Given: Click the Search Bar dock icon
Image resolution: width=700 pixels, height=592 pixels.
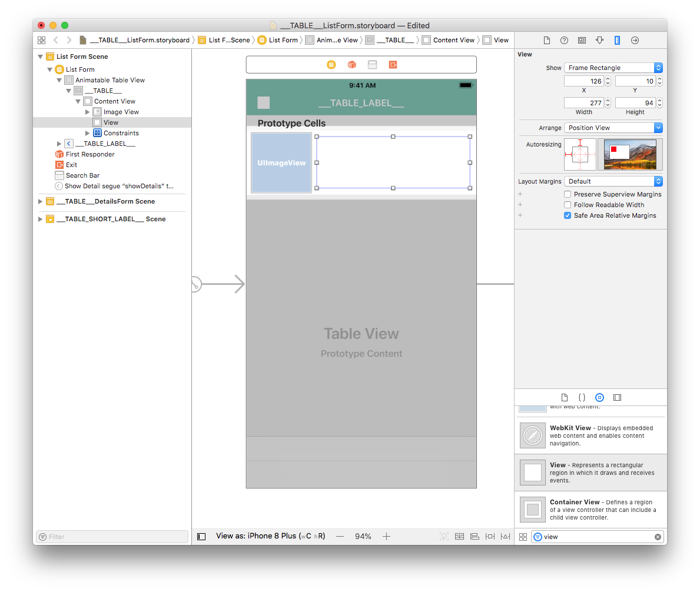Looking at the screenshot, I should click(x=372, y=65).
